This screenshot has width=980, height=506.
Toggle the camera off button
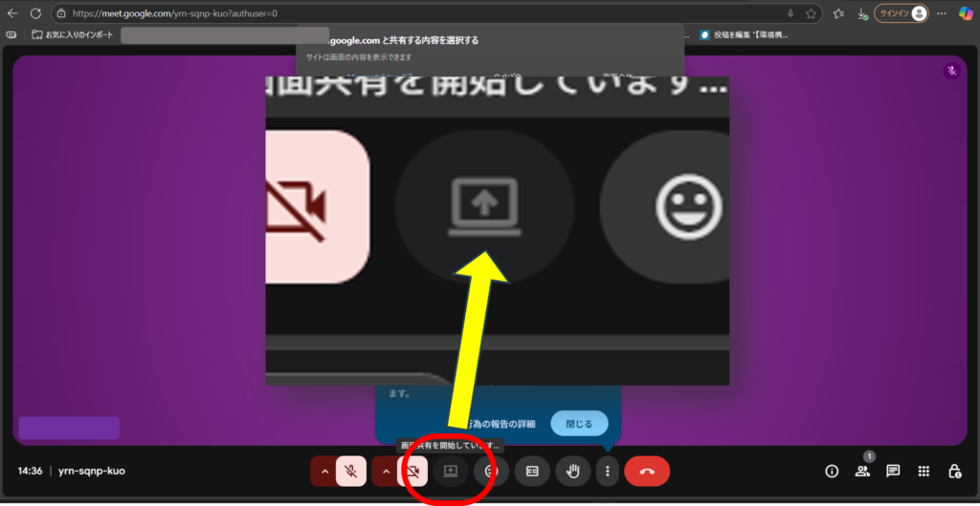(413, 471)
